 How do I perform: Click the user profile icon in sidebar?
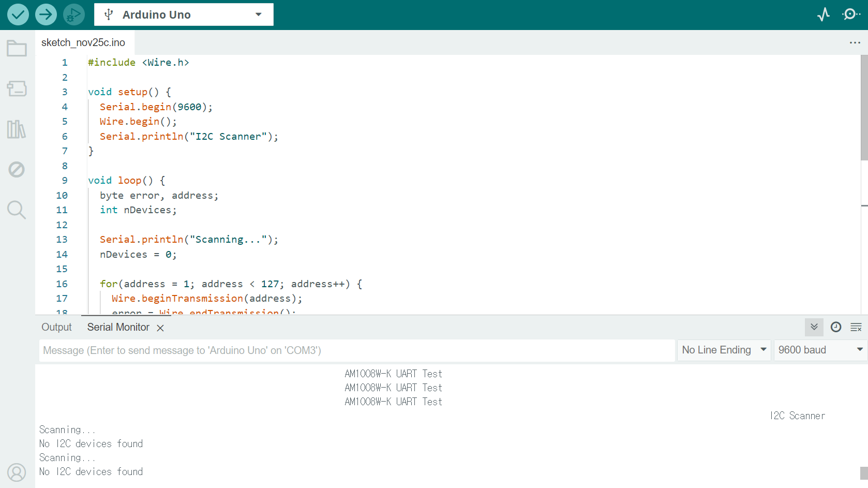click(17, 472)
